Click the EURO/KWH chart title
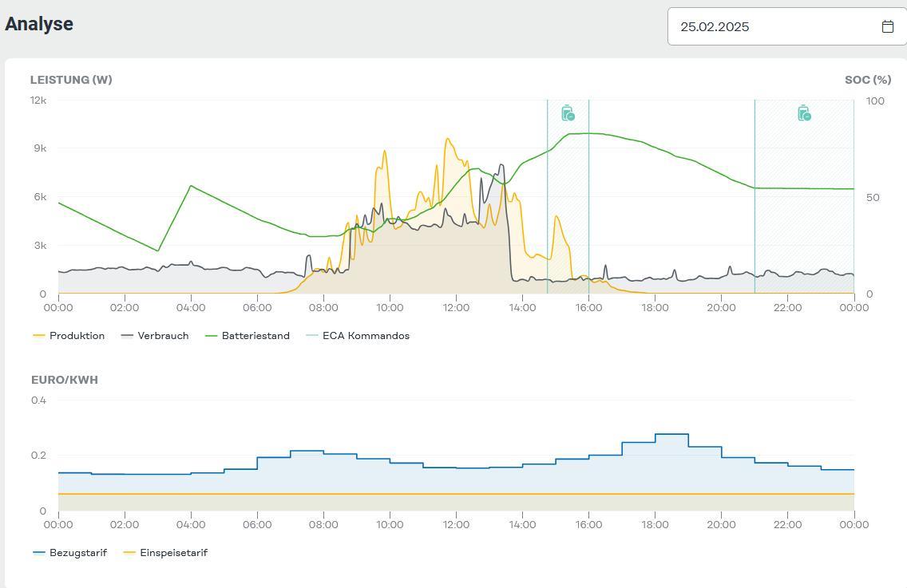Viewport: 907px width, 588px height. [65, 380]
